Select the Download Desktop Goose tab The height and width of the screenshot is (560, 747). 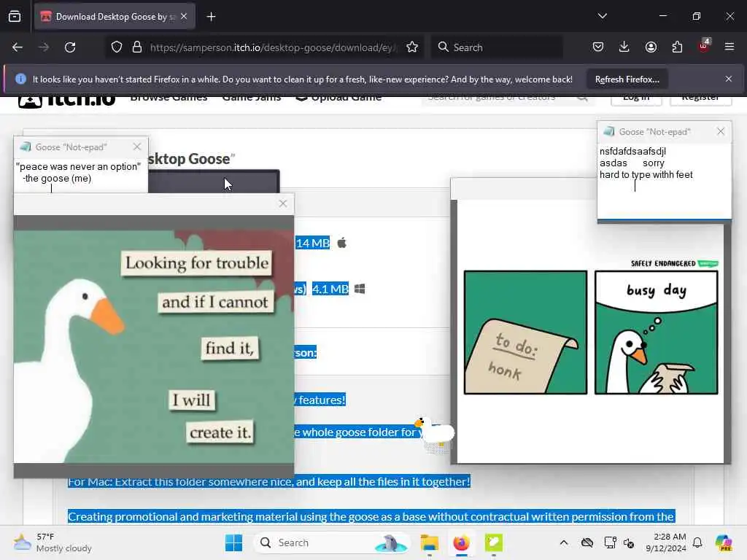coord(115,17)
